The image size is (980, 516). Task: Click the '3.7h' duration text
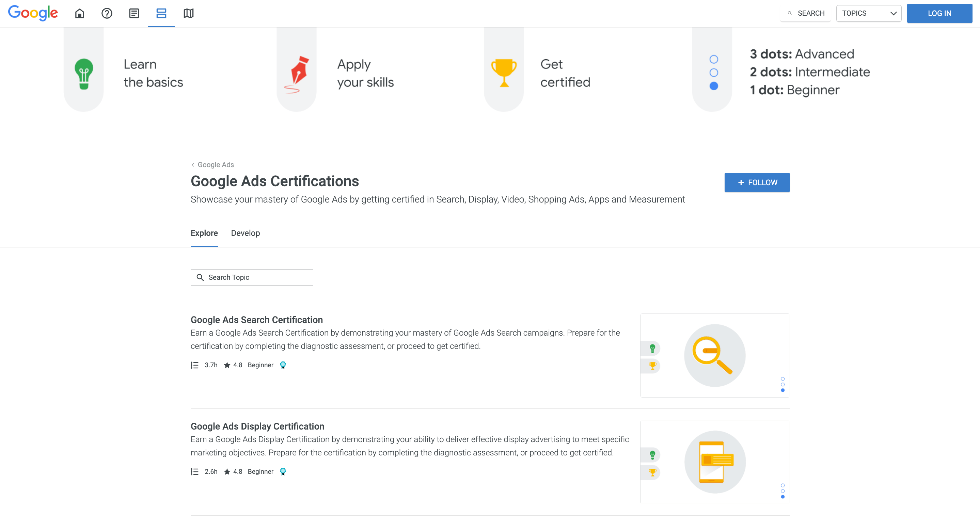pos(211,365)
